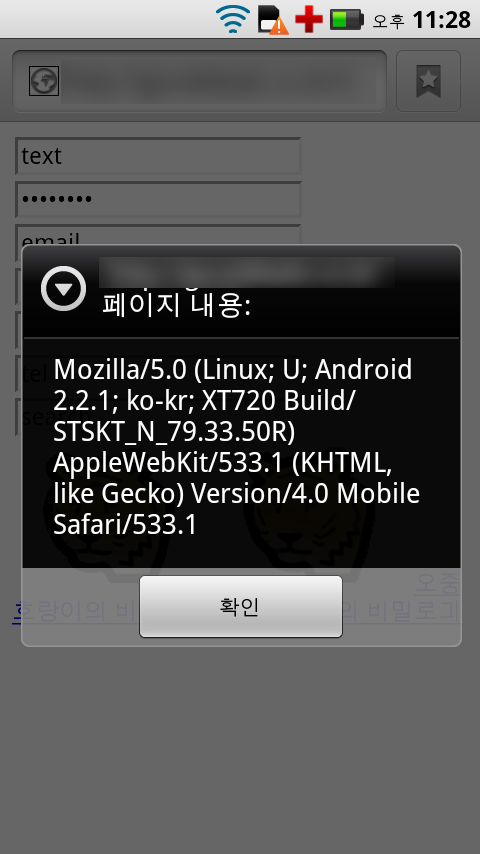This screenshot has height=854, width=480.
Task: Tap the 페이지 내용 dialog title
Action: 177,306
